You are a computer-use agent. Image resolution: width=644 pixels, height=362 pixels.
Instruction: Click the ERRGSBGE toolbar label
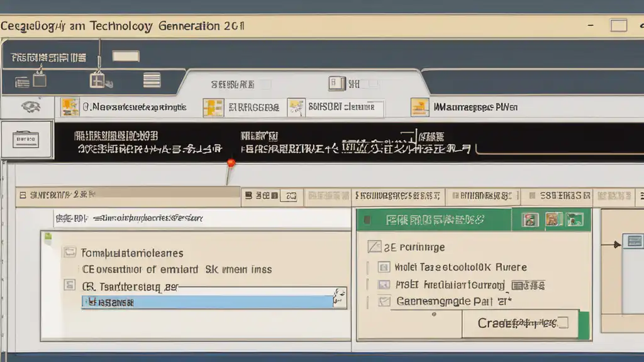click(254, 108)
